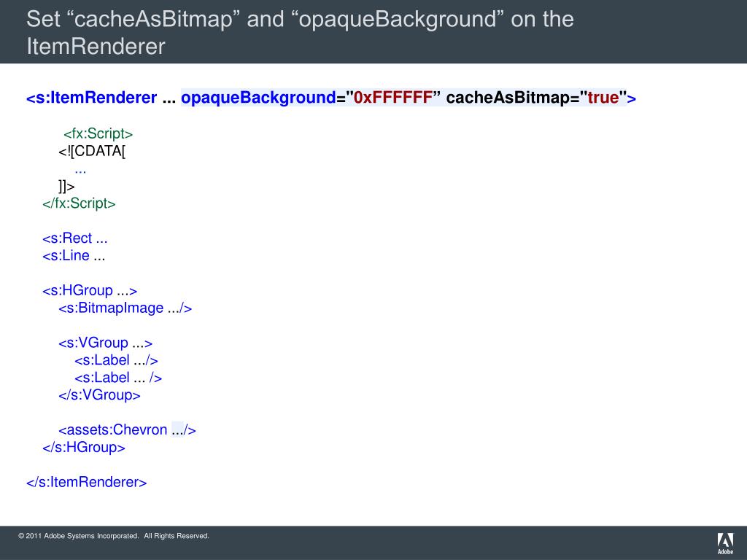Click the opening <s:HGroup ...> tag
The image size is (747, 560).
[x=90, y=290]
